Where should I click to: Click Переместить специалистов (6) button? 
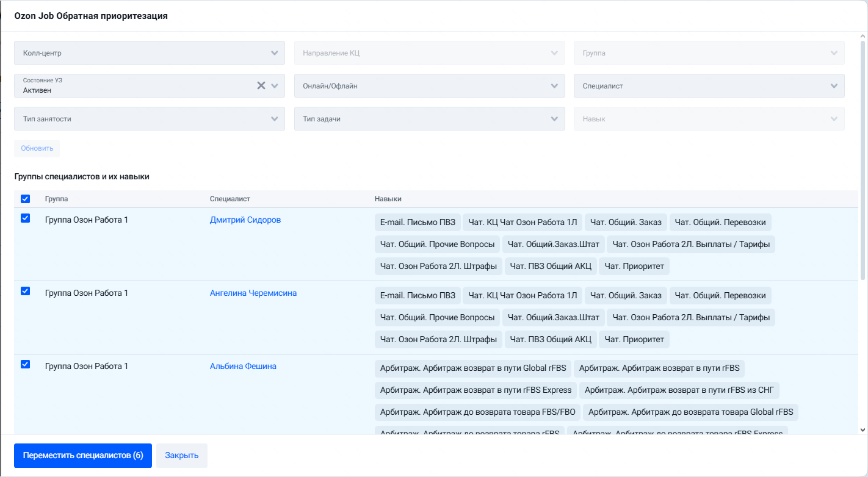coord(83,456)
